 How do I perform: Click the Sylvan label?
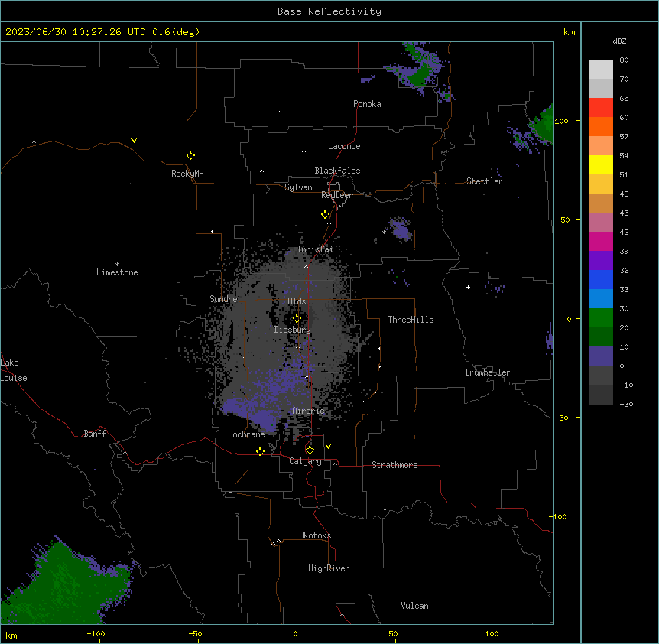coord(298,187)
